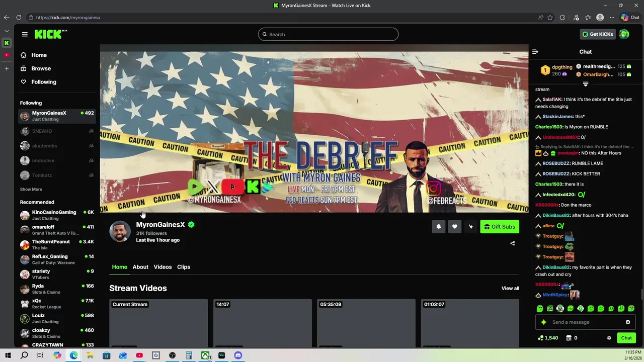Expand Show More followed channels

(31, 190)
